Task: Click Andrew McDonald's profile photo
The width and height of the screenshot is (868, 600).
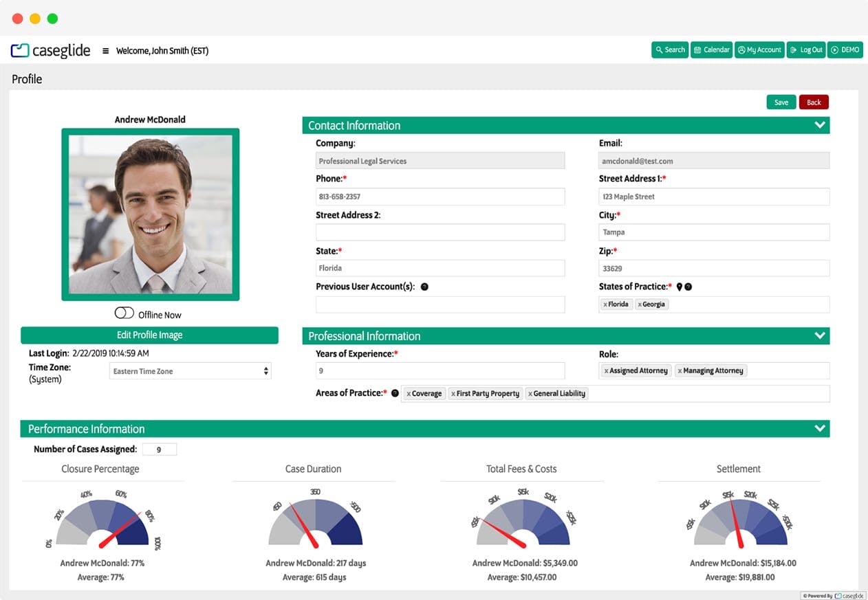Action: click(150, 214)
